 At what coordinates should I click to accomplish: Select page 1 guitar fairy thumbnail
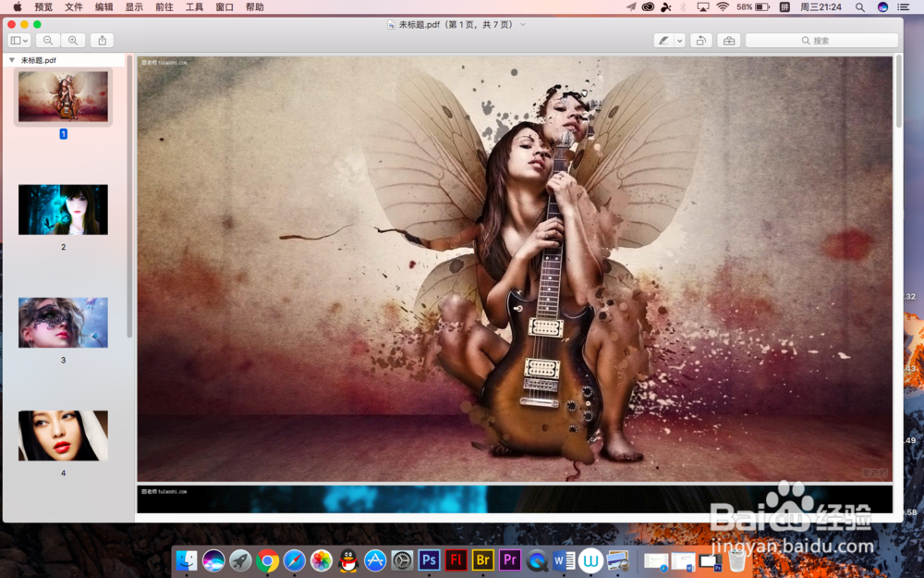pyautogui.click(x=63, y=96)
